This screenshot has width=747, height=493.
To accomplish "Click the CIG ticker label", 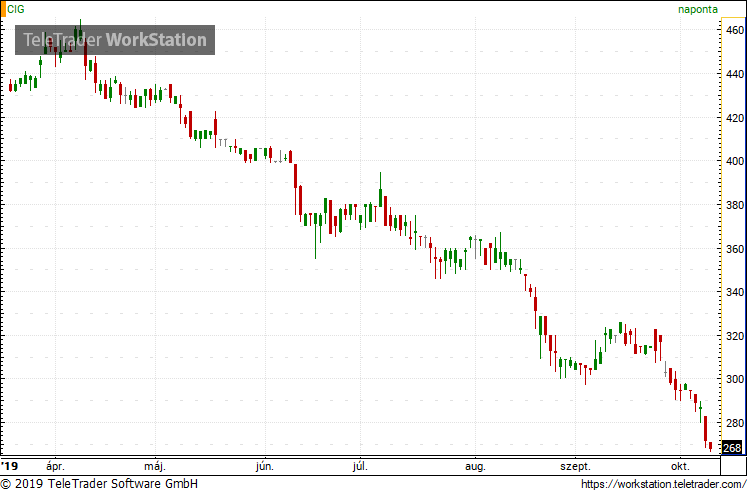I will [x=16, y=9].
